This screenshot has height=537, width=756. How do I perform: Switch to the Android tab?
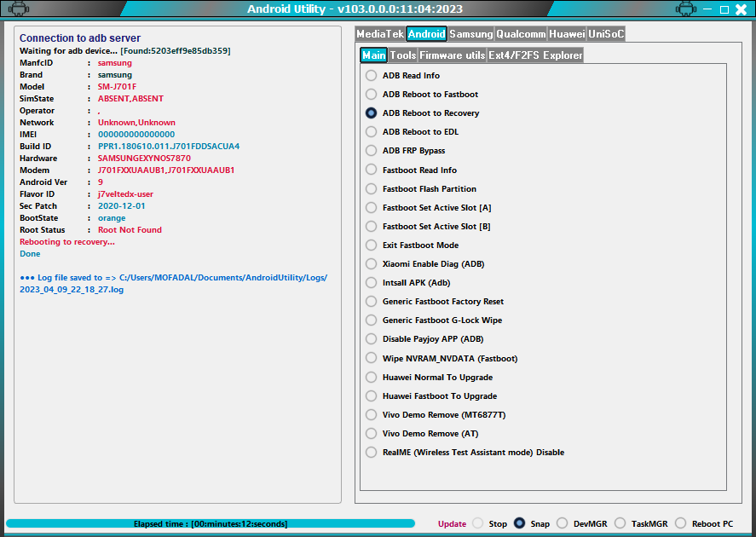point(426,34)
